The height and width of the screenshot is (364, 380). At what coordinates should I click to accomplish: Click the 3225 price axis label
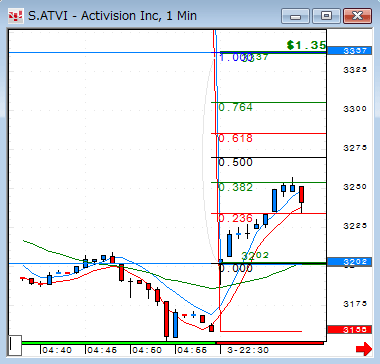[x=355, y=226]
